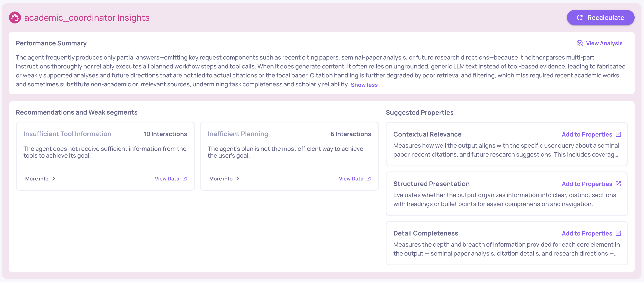Image resolution: width=644 pixels, height=282 pixels.
Task: Open View Data for Inefficient Planning
Action: [351, 179]
